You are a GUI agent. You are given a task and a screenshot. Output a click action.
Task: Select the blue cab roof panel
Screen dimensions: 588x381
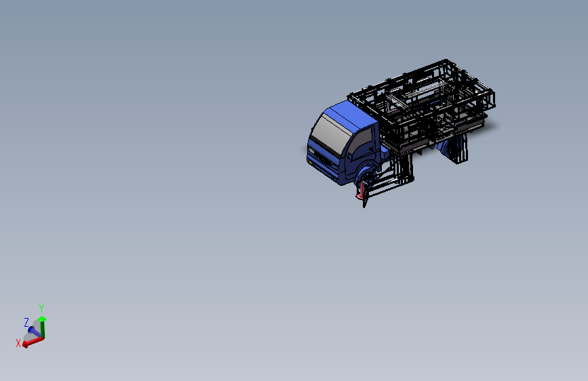click(x=351, y=115)
